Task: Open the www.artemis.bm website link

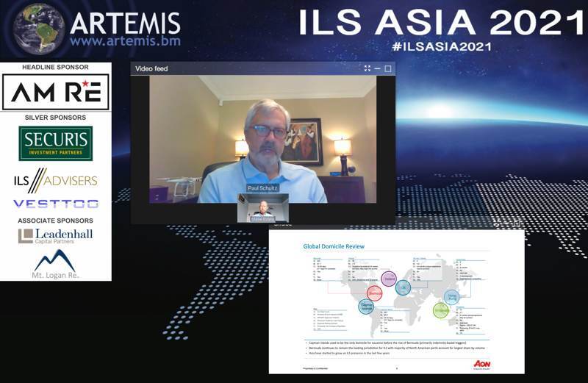Action: pos(125,41)
